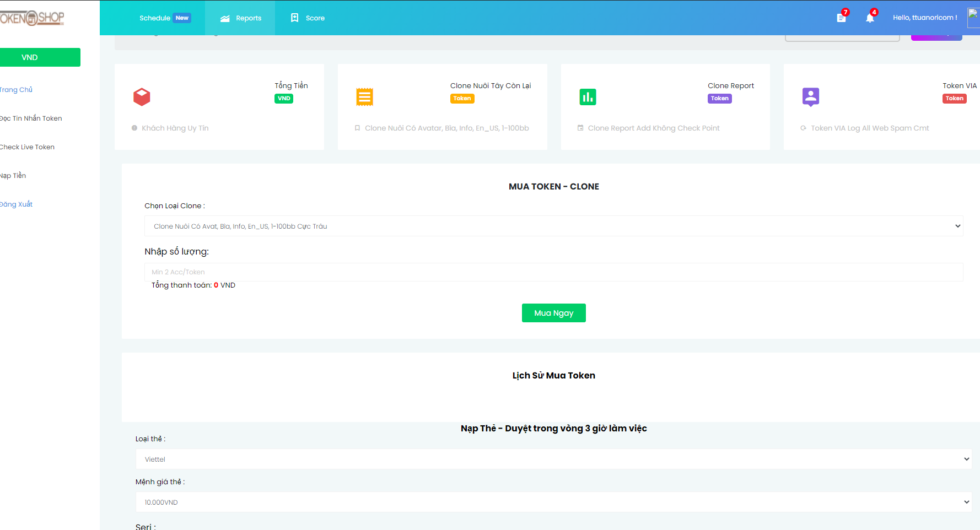
Task: Click the red cube Tổng Tiền icon
Action: (142, 97)
